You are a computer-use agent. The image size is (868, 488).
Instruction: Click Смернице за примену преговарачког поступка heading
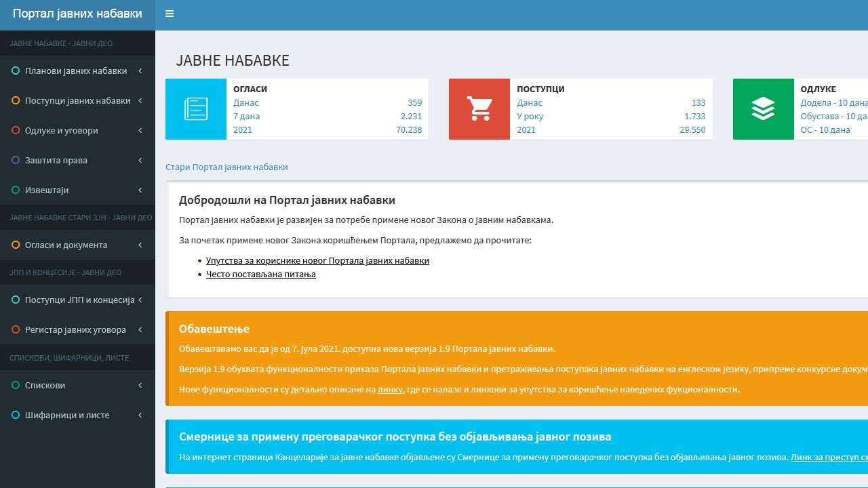[395, 436]
